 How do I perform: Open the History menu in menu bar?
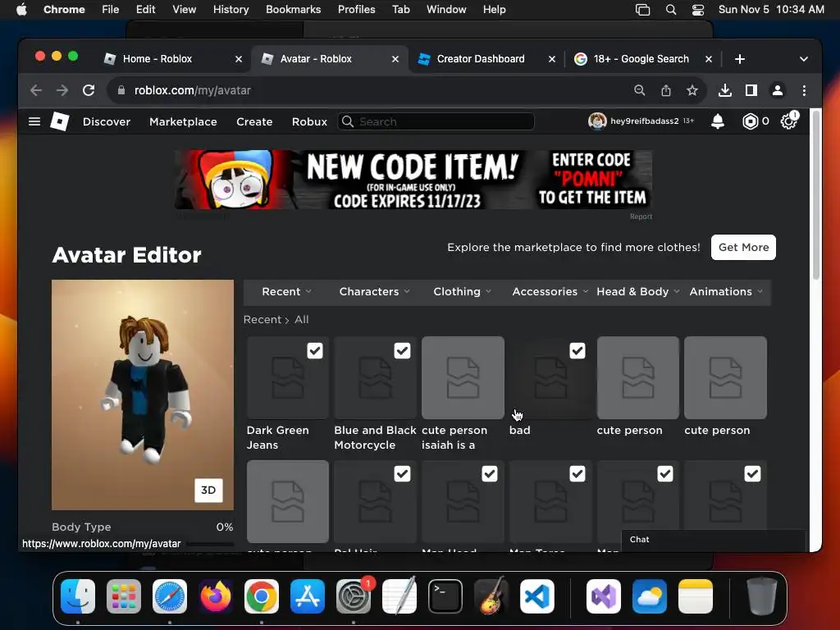(231, 10)
